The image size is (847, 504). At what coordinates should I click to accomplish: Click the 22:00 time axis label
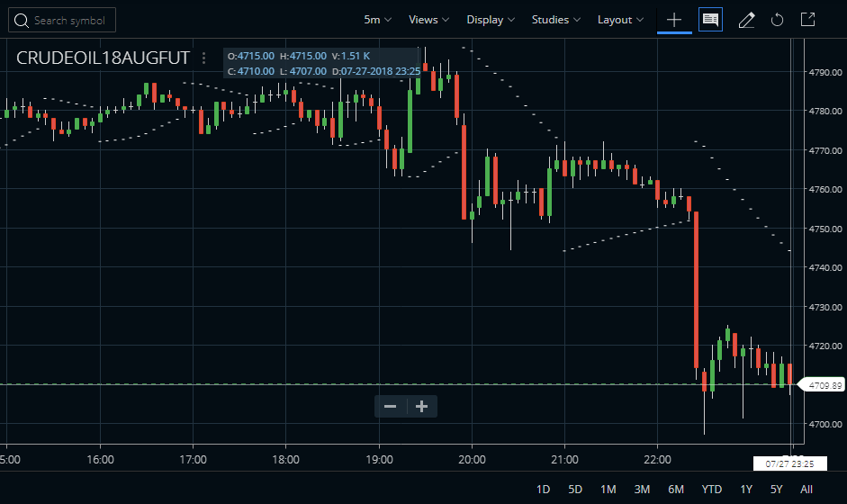(657, 460)
